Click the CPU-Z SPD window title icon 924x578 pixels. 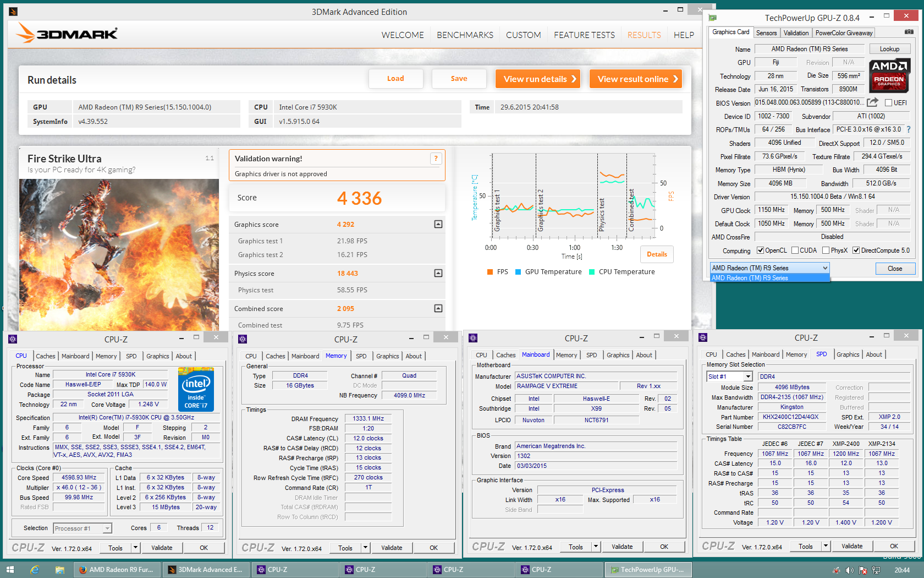click(703, 337)
